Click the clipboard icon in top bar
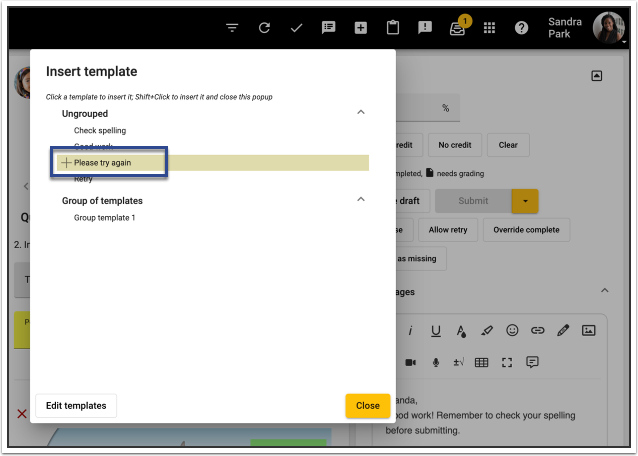Viewport: 638px width, 456px height. pyautogui.click(x=393, y=28)
